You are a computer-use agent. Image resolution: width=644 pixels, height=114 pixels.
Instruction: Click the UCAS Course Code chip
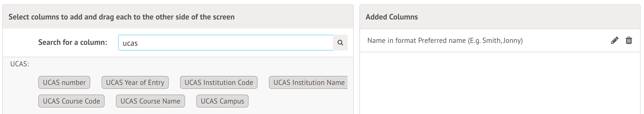tap(71, 101)
